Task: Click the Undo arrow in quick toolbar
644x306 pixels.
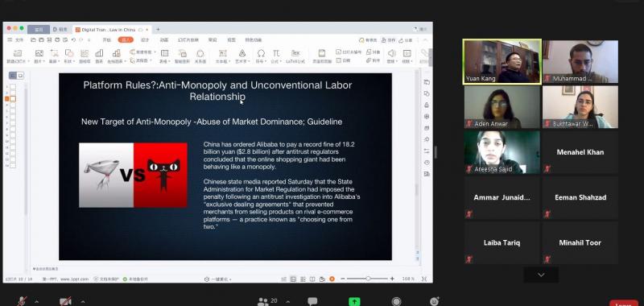Action: [x=73, y=39]
